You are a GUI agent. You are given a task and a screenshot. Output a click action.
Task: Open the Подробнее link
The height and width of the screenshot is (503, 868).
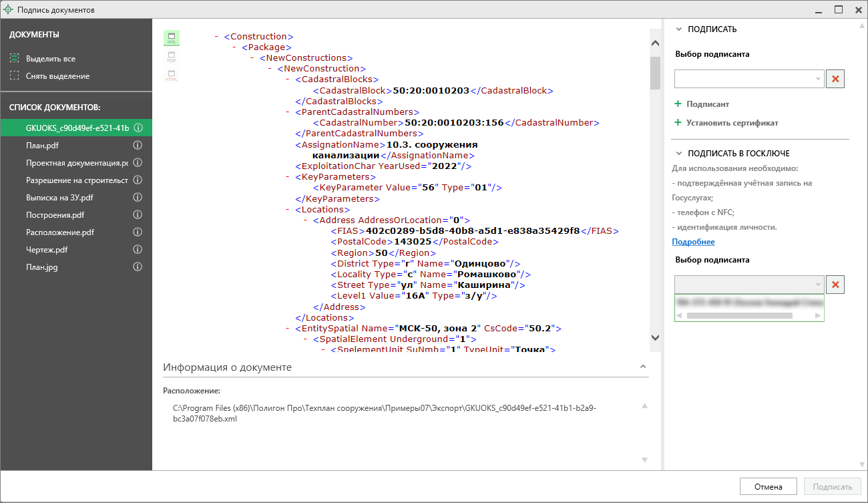[693, 242]
